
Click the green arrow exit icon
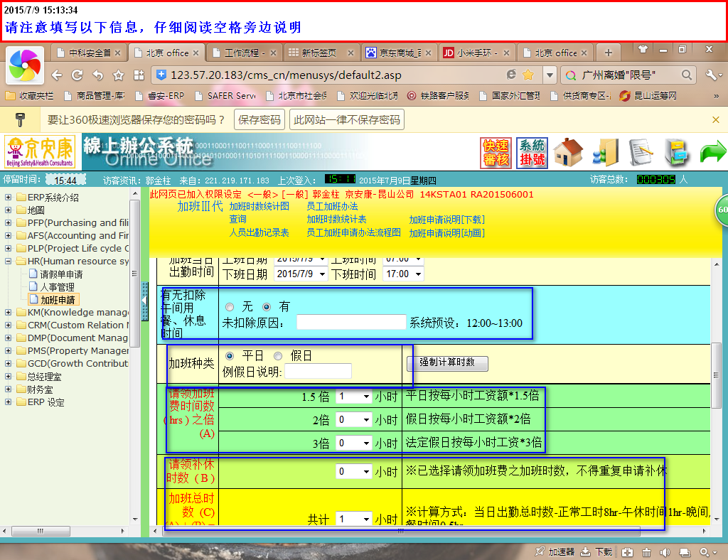(x=712, y=152)
